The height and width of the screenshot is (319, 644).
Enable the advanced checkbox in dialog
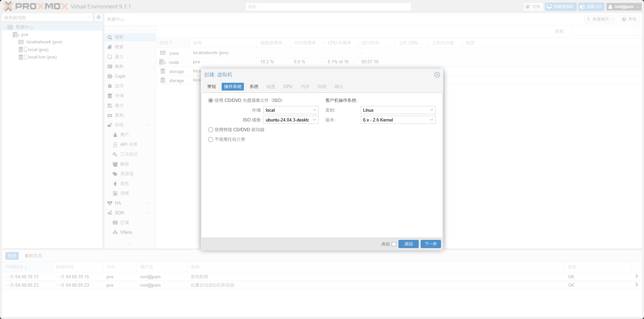tap(394, 244)
